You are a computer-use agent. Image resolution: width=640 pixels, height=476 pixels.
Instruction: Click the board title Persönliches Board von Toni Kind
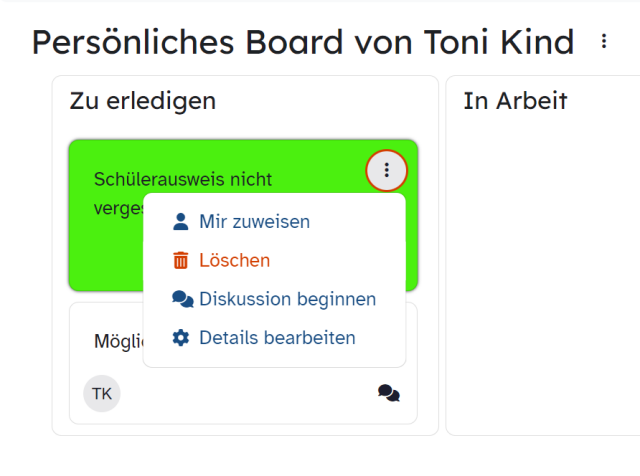click(303, 42)
